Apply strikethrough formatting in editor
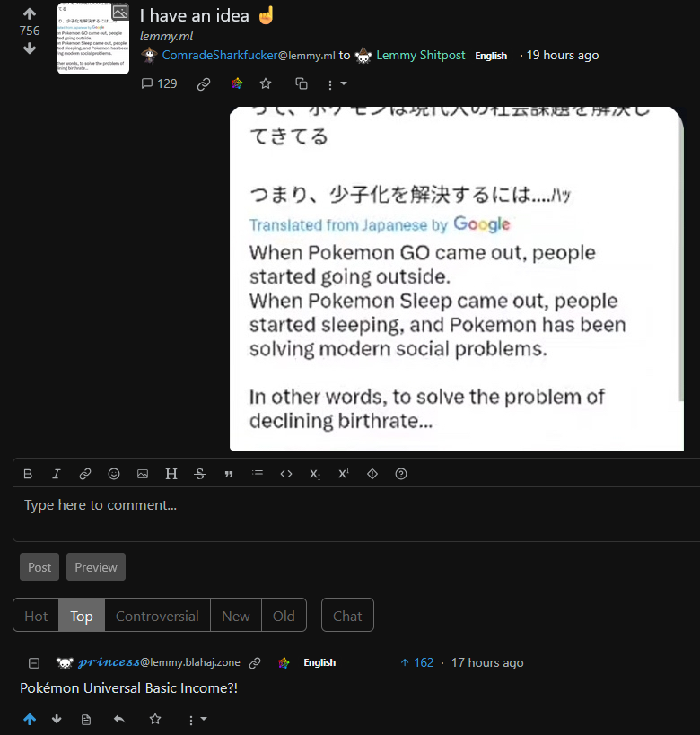The height and width of the screenshot is (735, 700). coord(200,474)
